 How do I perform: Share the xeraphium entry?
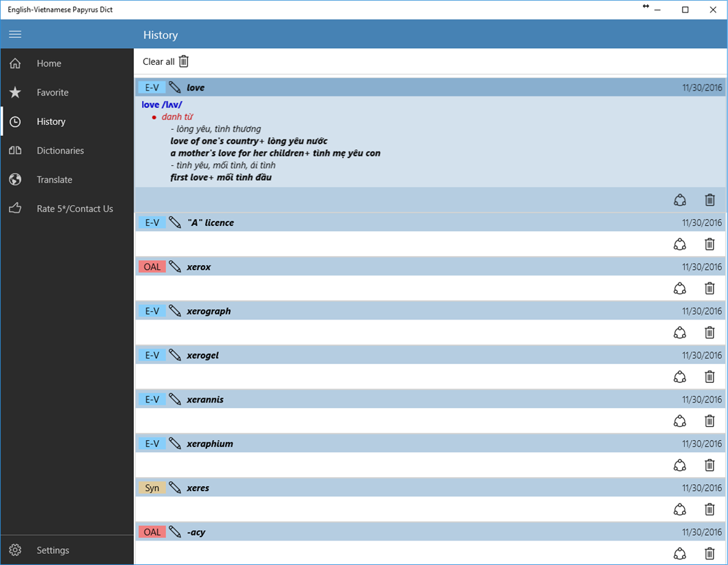680,465
